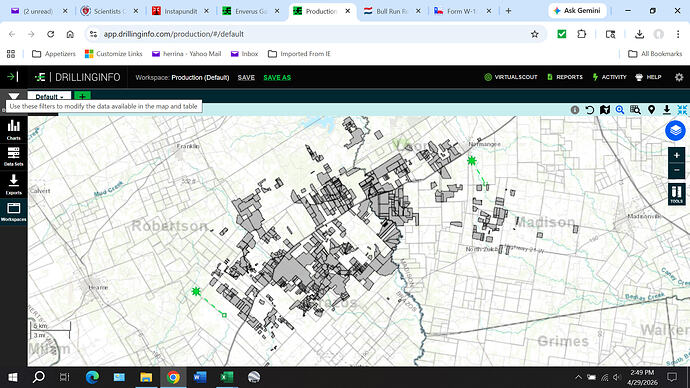Open the Default tab dropdown

point(49,97)
